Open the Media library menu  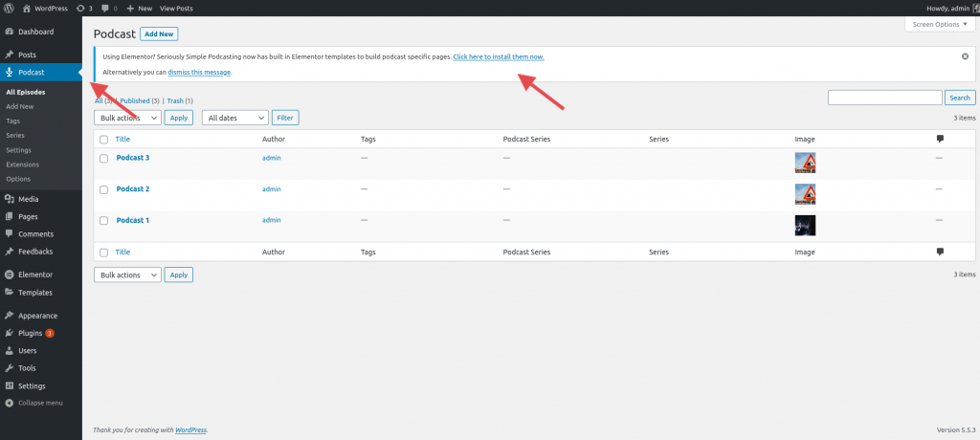click(28, 199)
